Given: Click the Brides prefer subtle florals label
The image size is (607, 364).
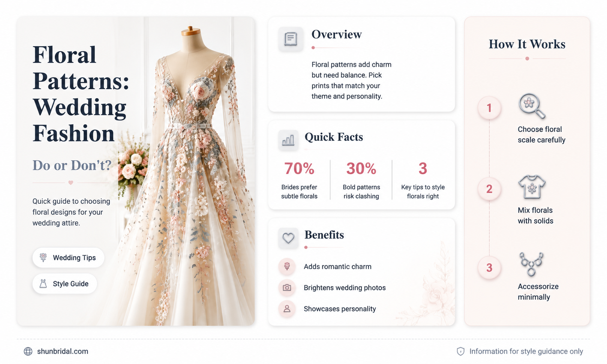Looking at the screenshot, I should click(299, 192).
